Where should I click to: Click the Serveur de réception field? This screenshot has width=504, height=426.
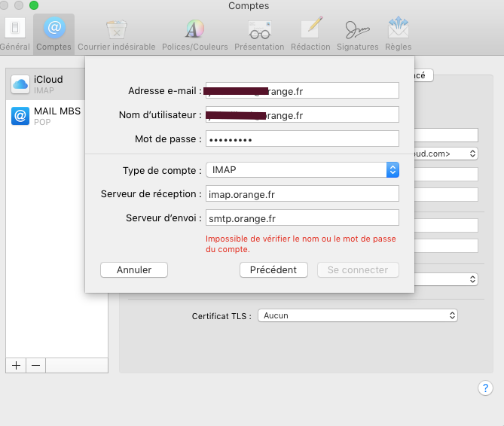302,194
